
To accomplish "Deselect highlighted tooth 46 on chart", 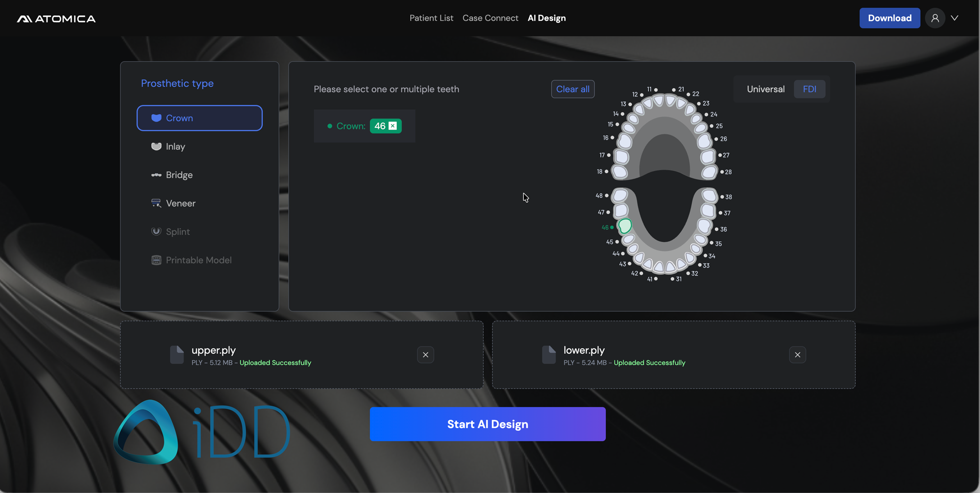I will [625, 225].
